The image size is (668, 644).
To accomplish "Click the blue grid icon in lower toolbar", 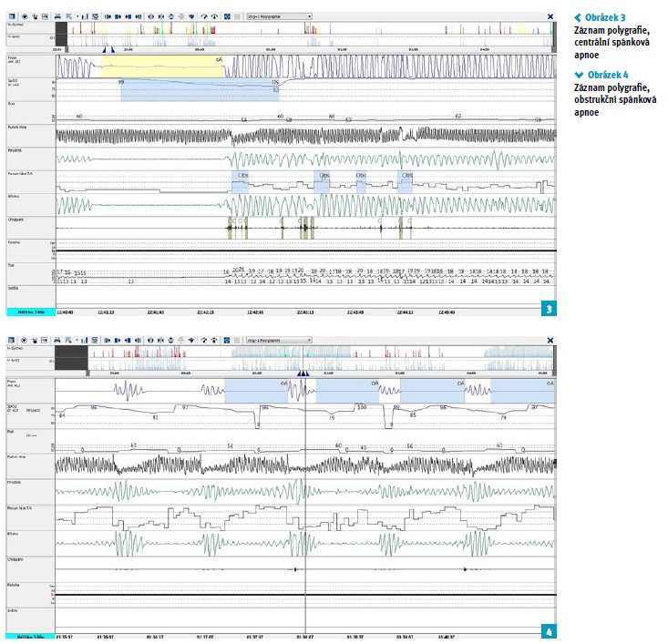I will pyautogui.click(x=225, y=340).
